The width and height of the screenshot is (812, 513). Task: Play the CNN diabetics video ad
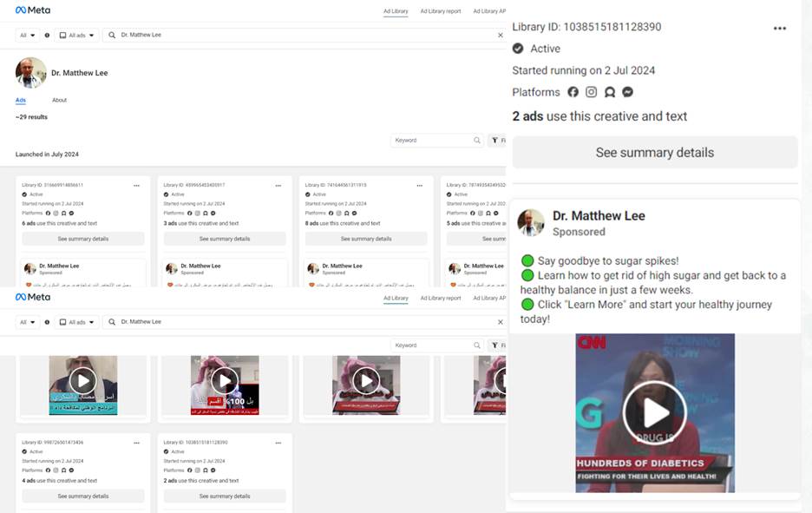pyautogui.click(x=655, y=413)
